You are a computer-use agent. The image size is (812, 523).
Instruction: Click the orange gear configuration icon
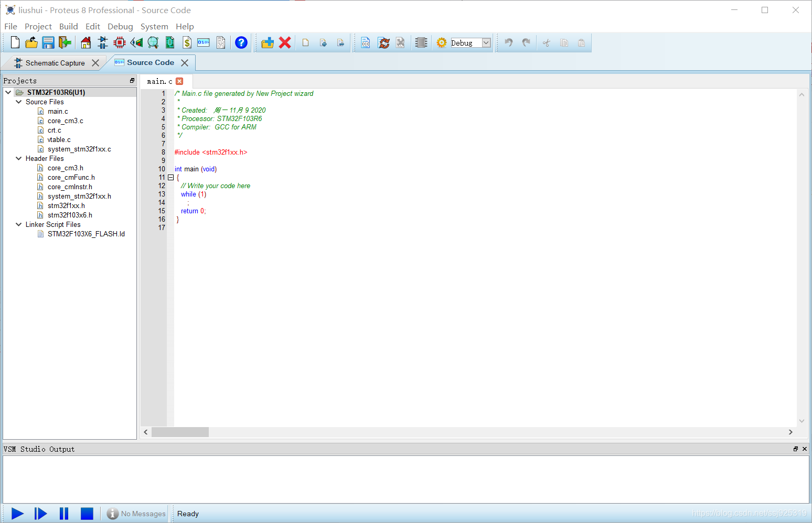(442, 42)
